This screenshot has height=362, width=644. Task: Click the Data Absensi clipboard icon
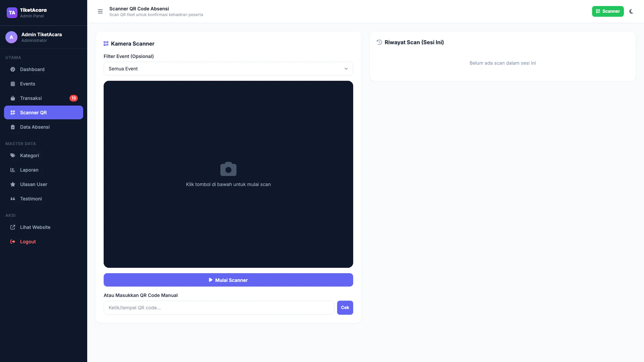click(13, 127)
